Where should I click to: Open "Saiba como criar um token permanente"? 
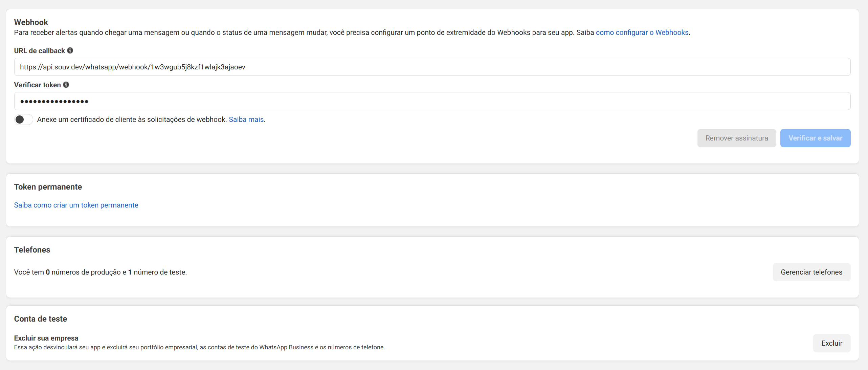(76, 205)
